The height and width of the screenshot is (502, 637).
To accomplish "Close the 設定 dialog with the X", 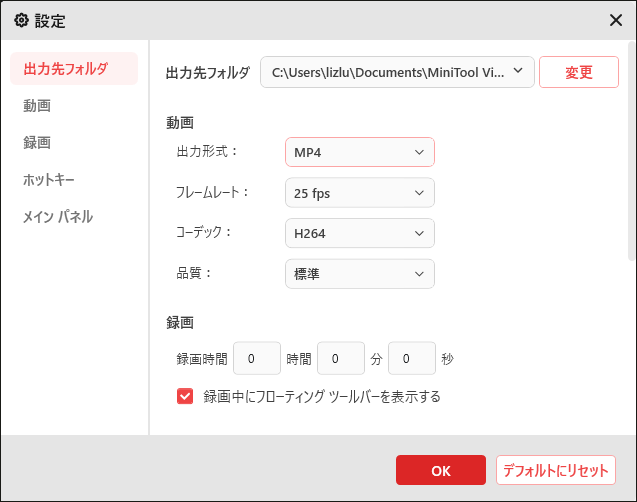I will [x=616, y=20].
